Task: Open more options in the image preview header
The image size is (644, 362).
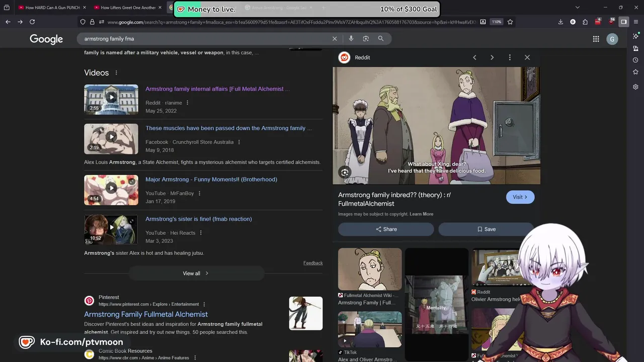Action: 510,57
